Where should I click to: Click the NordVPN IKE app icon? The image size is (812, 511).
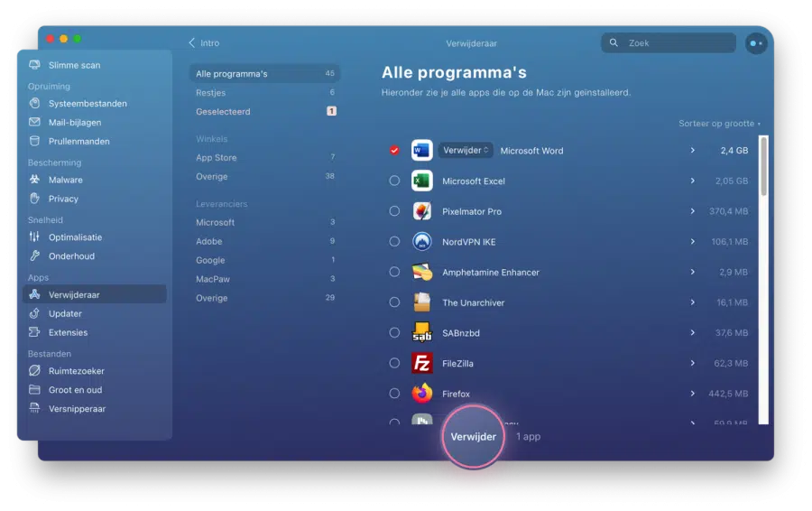click(x=422, y=242)
